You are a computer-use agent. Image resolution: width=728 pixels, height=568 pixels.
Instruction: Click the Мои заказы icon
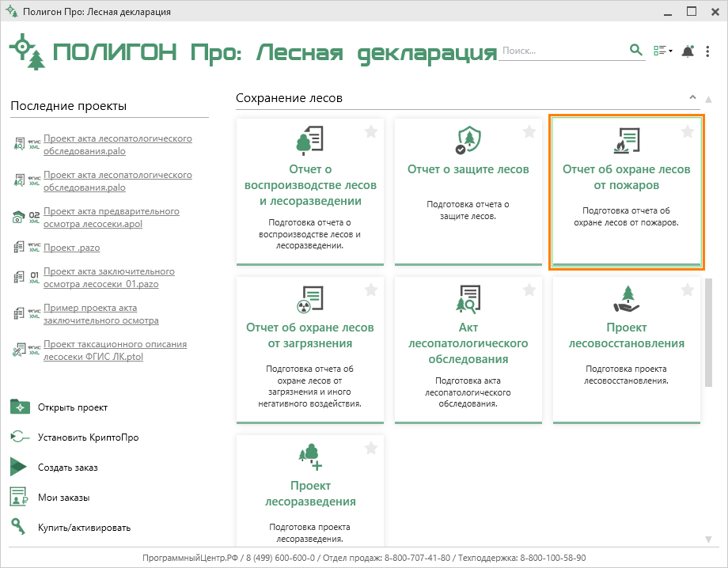(x=18, y=497)
